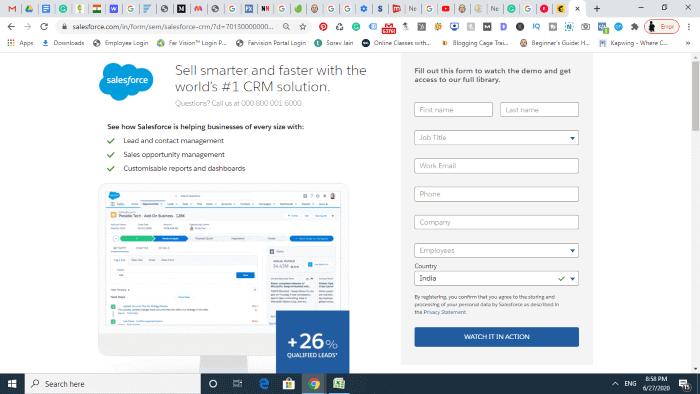The width and height of the screenshot is (700, 394).
Task: Open the Online Classes bookmark
Action: 396,43
